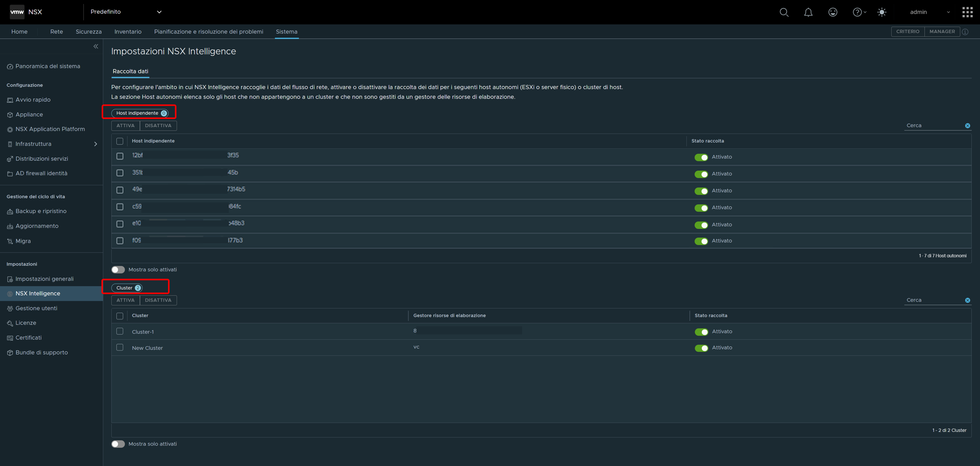Click the host table Cerca search field

(x=934, y=126)
